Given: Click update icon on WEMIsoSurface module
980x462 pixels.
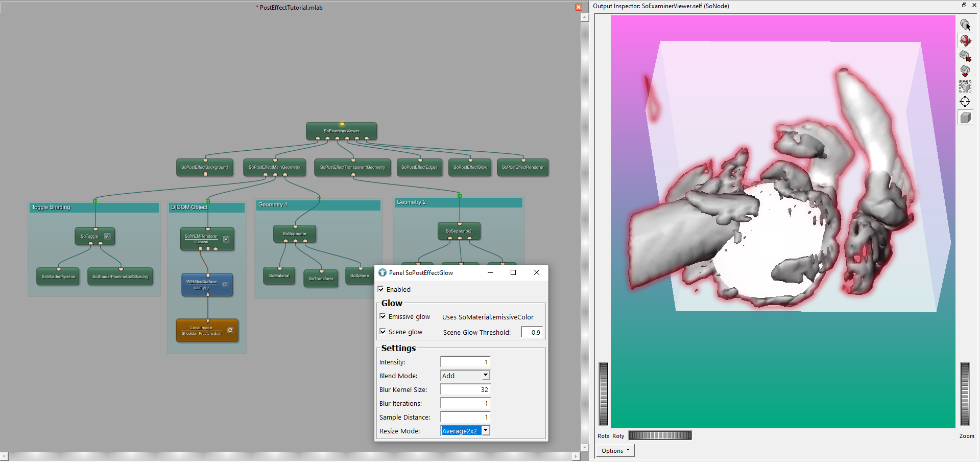Looking at the screenshot, I should [225, 284].
